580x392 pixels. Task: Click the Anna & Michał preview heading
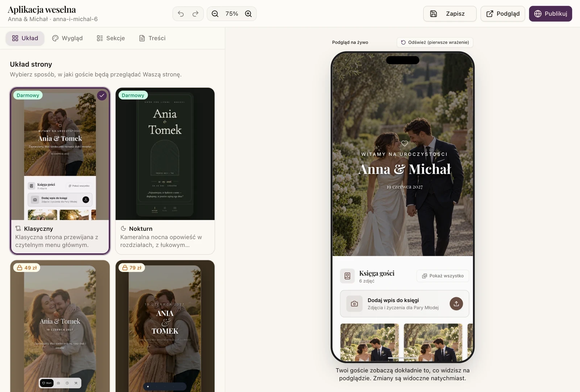pos(405,169)
